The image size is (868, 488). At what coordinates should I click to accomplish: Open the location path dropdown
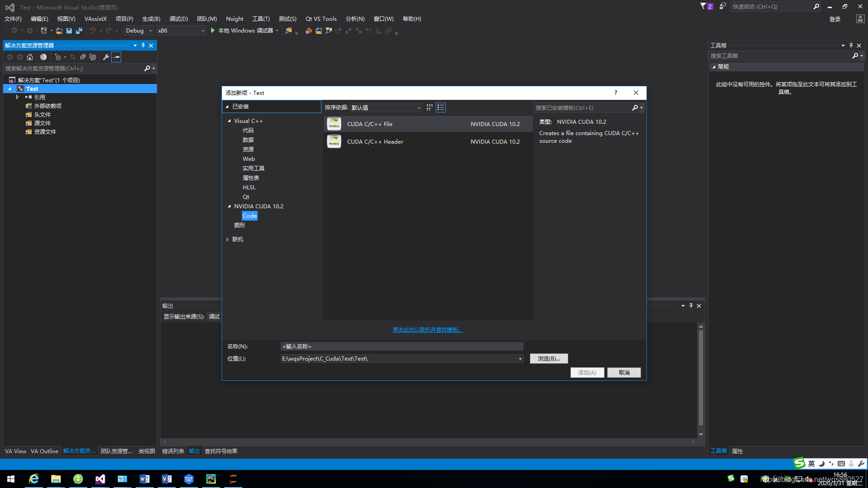pyautogui.click(x=520, y=359)
